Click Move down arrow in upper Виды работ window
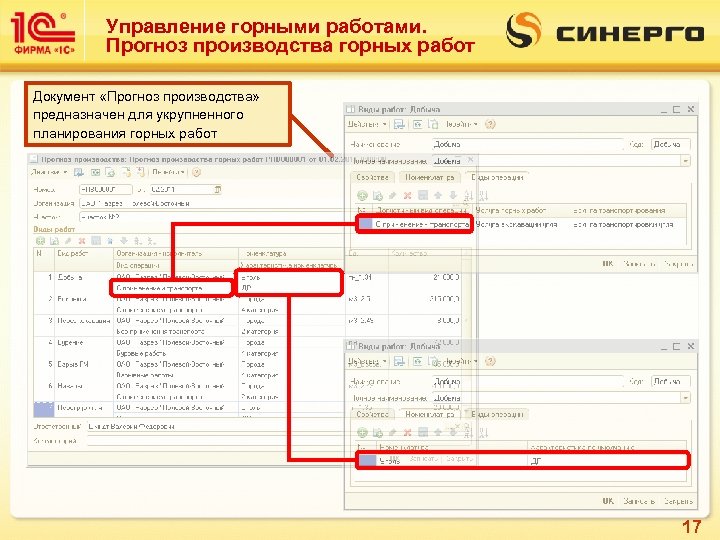This screenshot has height=540, width=720. click(453, 196)
